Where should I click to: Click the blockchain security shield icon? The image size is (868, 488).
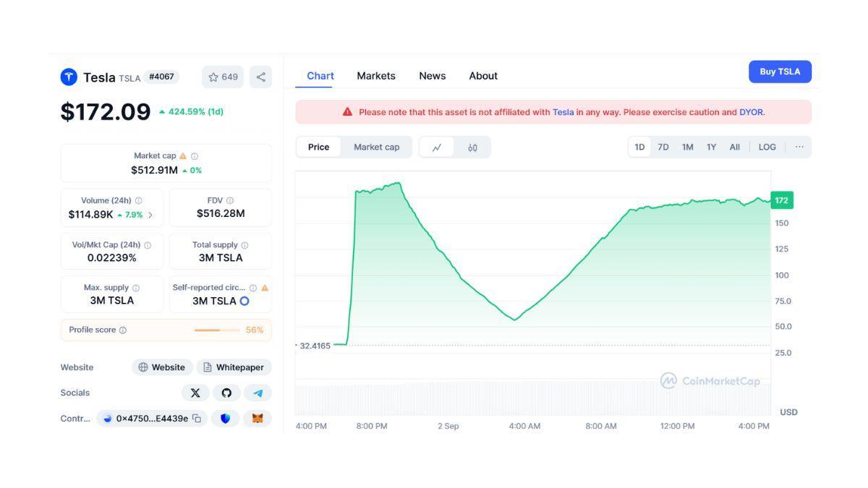pos(226,418)
